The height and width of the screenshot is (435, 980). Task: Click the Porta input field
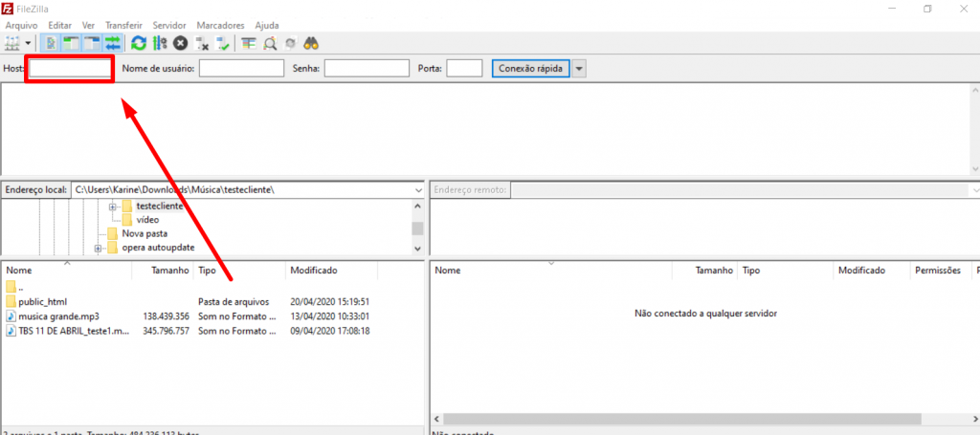coord(464,69)
